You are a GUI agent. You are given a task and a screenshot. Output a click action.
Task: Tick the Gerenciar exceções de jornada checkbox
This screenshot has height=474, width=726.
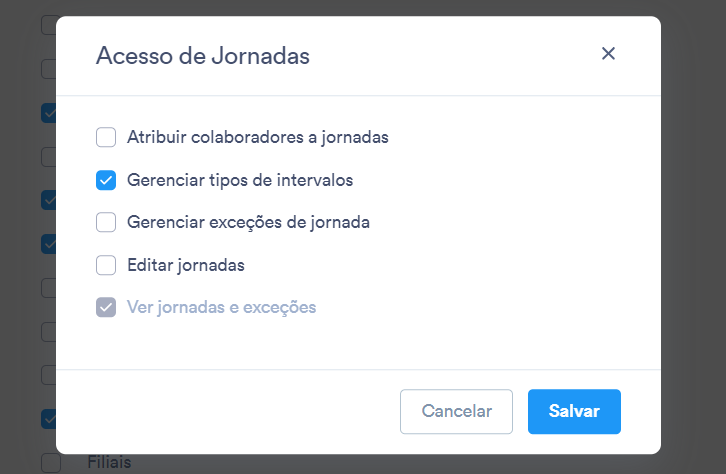(x=106, y=223)
